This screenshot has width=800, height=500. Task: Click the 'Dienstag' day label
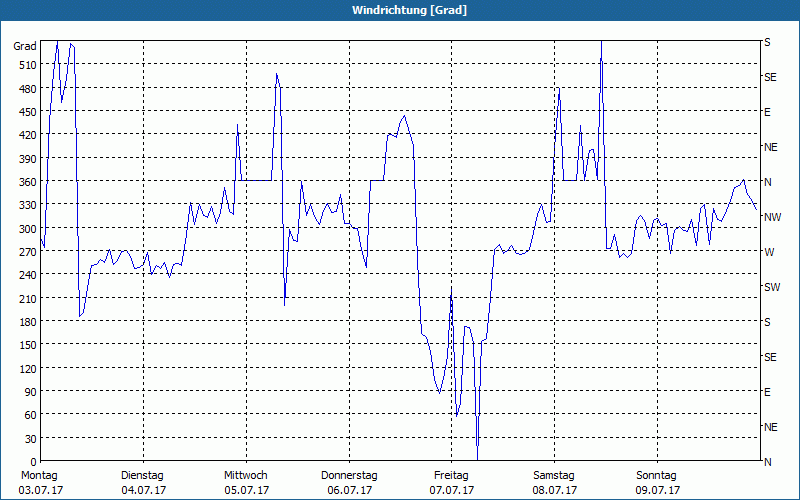point(142,476)
